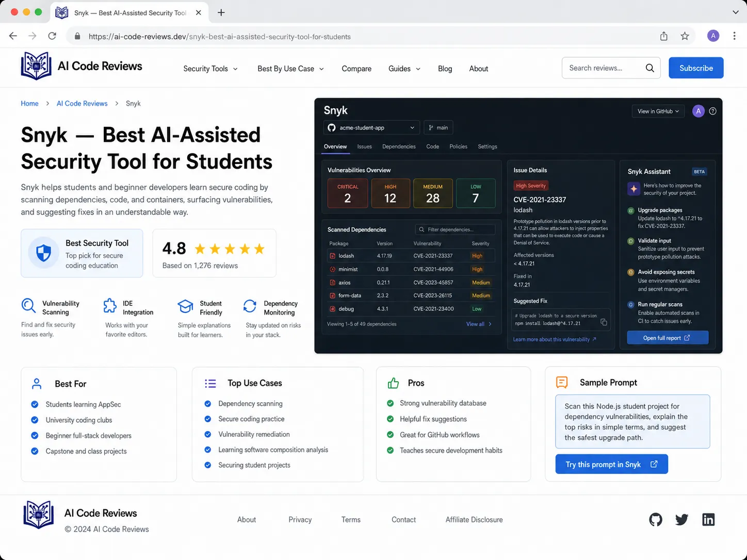Open the GitHub footer icon
This screenshot has height=560, width=747.
656,519
